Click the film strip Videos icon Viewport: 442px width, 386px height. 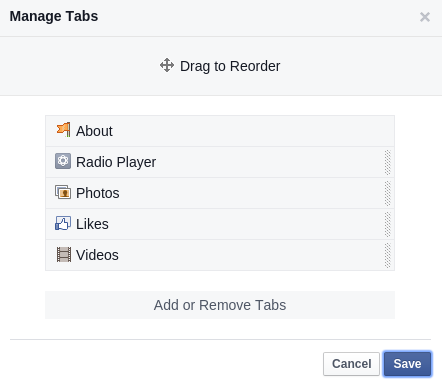63,254
